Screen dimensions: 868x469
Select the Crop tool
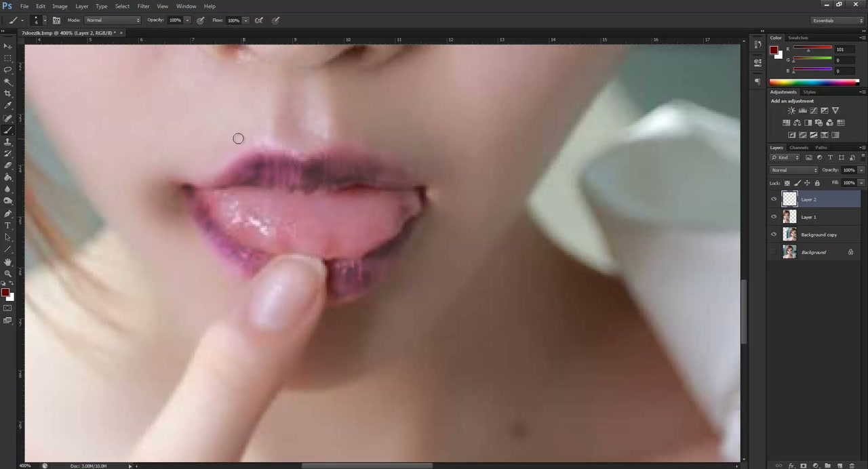pos(7,94)
